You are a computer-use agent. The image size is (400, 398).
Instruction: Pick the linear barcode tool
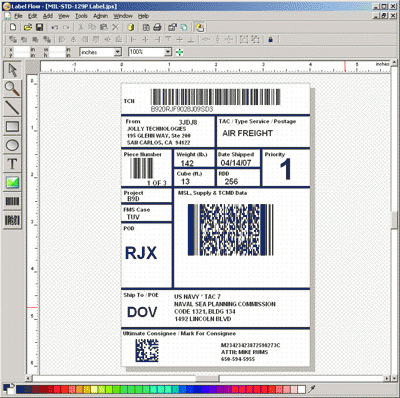(x=12, y=201)
